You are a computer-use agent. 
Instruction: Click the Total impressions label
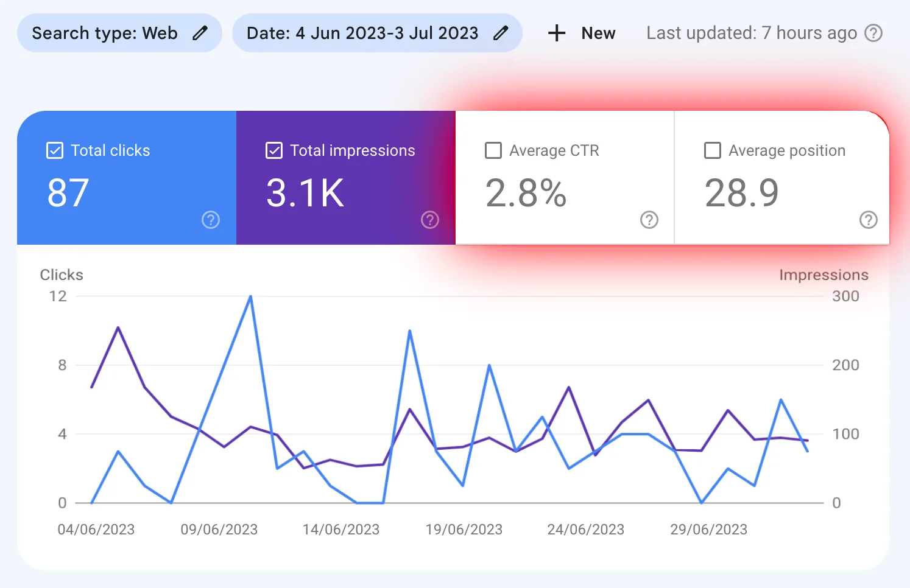click(353, 150)
